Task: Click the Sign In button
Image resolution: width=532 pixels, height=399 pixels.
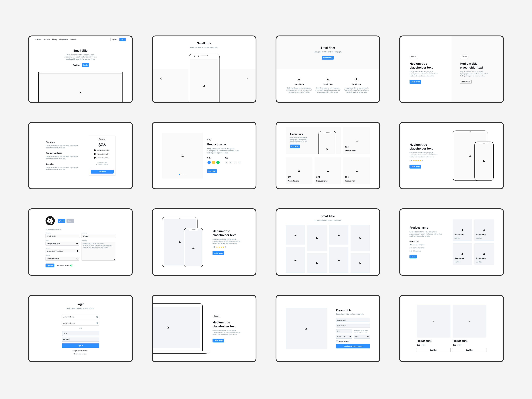Action: [80, 346]
